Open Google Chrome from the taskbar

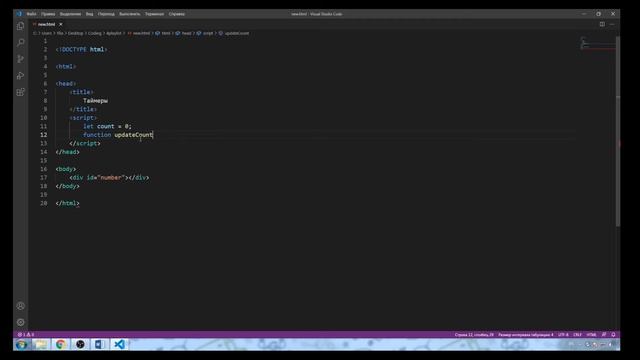60,344
